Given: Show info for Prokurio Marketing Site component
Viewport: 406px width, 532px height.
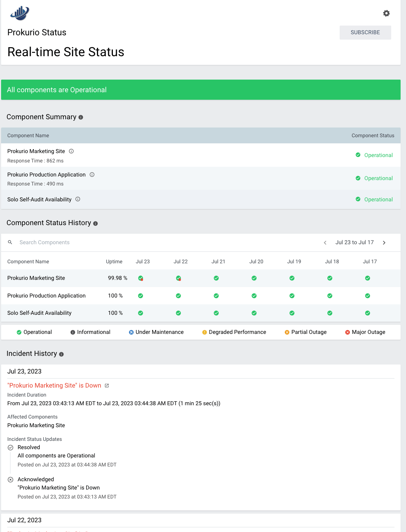Looking at the screenshot, I should 71,151.
